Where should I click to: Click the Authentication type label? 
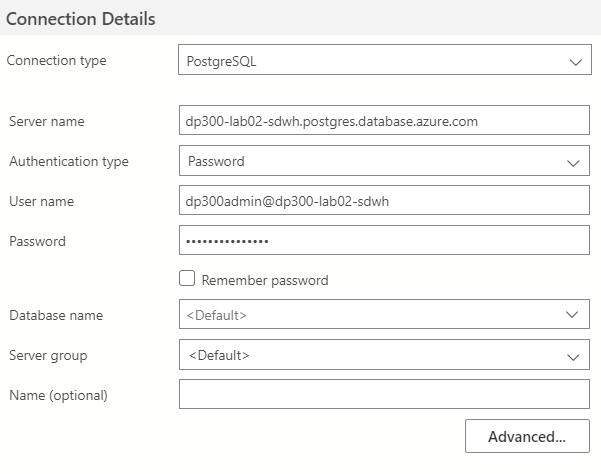point(68,161)
